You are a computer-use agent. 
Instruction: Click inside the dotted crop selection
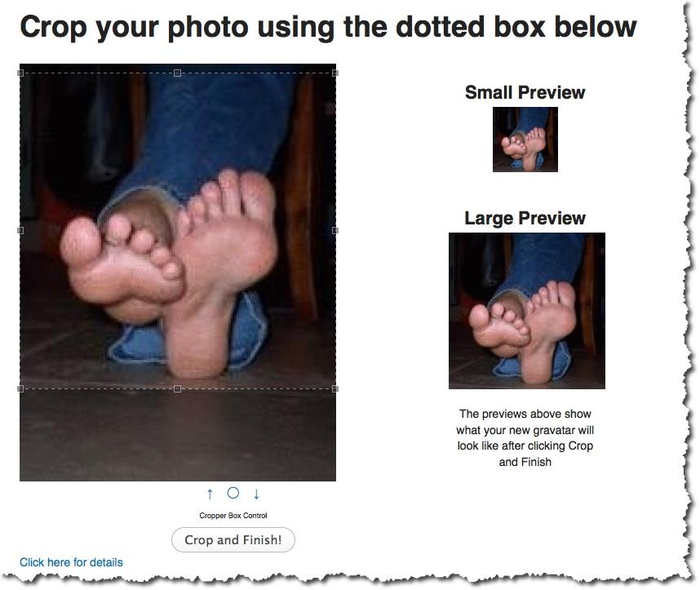point(178,230)
